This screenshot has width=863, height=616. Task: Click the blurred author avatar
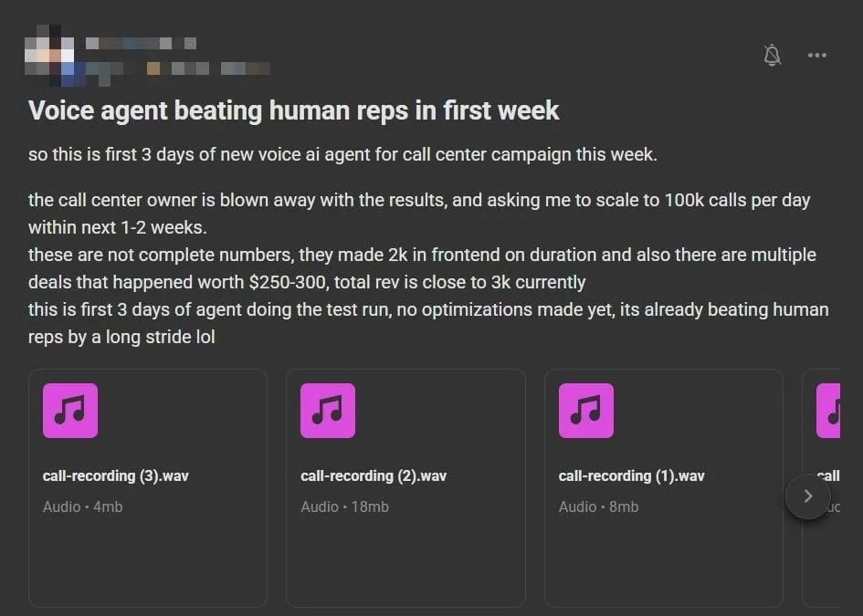[49, 52]
